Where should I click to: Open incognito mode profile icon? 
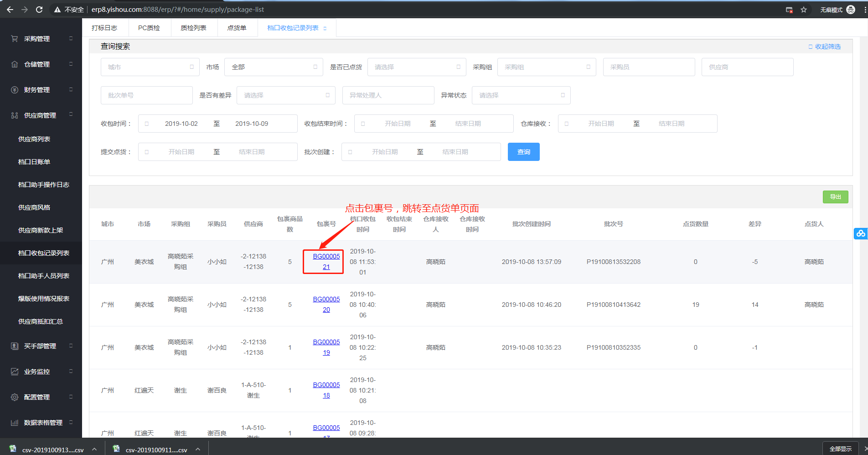[851, 10]
